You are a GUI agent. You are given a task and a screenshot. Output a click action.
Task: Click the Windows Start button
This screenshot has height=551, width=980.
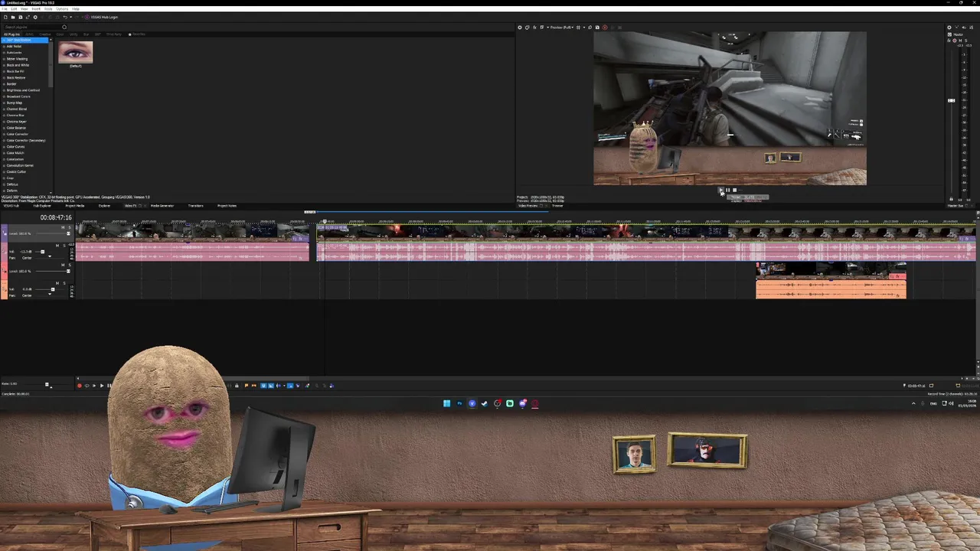pyautogui.click(x=446, y=403)
